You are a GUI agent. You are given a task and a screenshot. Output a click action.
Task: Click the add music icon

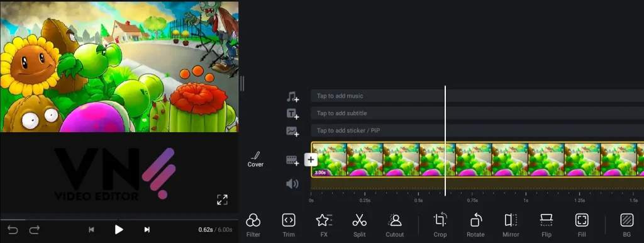pos(292,96)
